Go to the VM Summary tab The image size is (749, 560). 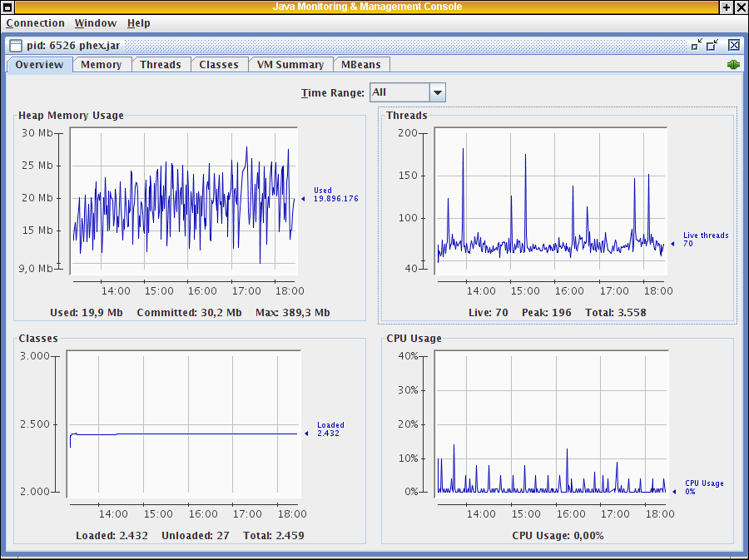(290, 64)
